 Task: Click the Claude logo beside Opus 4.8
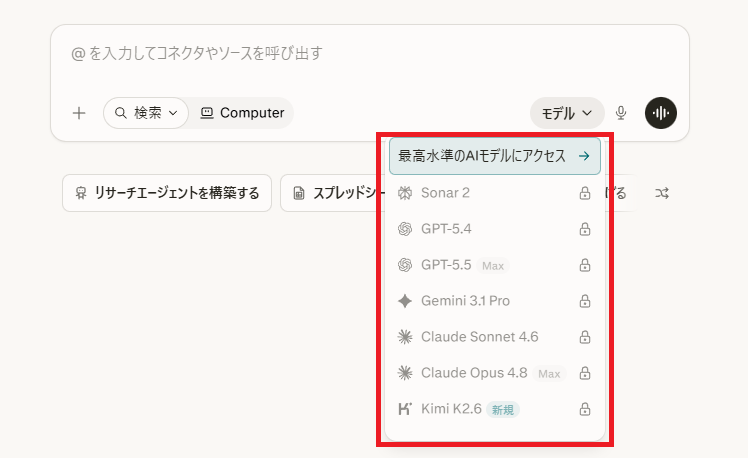(405, 373)
